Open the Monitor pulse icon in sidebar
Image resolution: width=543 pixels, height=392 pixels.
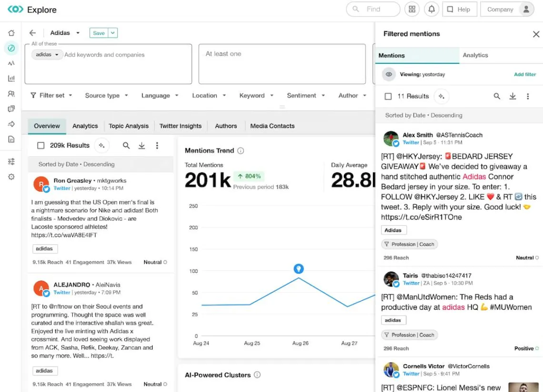pyautogui.click(x=11, y=63)
